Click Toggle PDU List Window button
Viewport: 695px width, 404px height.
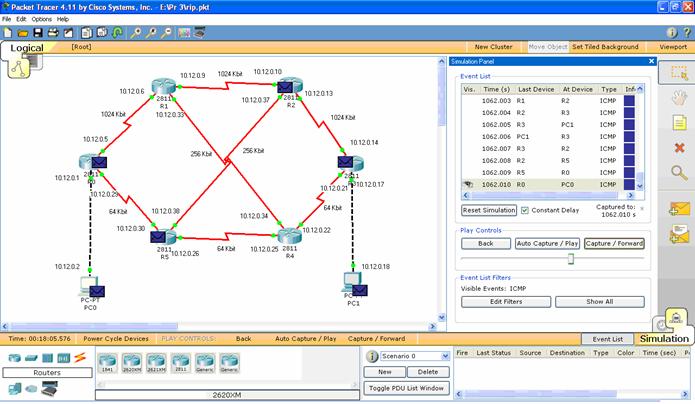[x=406, y=388]
